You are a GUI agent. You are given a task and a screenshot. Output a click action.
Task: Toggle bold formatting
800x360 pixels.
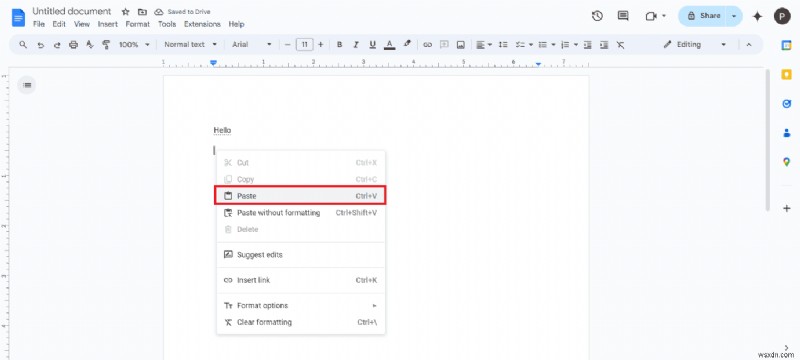[339, 45]
